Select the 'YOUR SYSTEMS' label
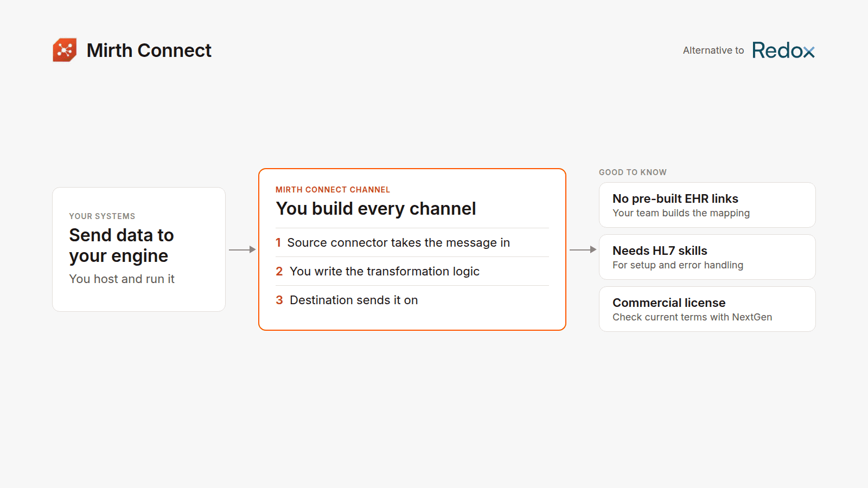 (x=102, y=216)
